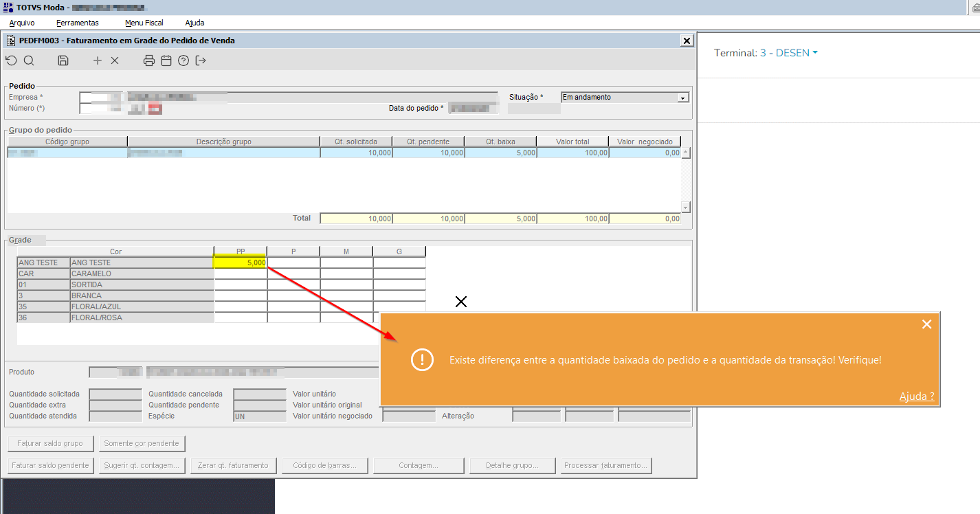Click the printer icon
Image resolution: width=980 pixels, height=514 pixels.
tap(149, 60)
